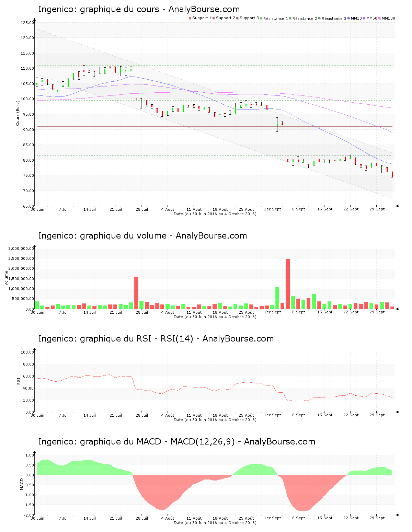Click the date range caption below MACD chart
This screenshot has height=532, width=412.
[215, 523]
